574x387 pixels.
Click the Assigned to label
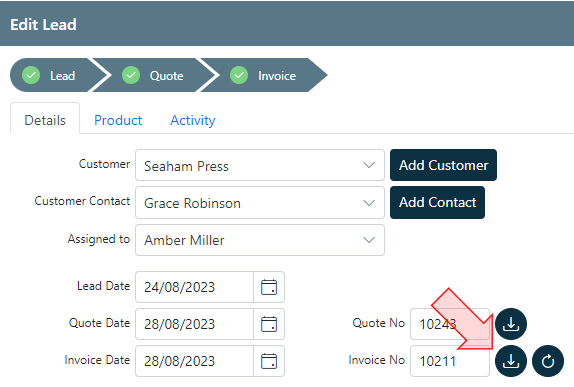(99, 239)
